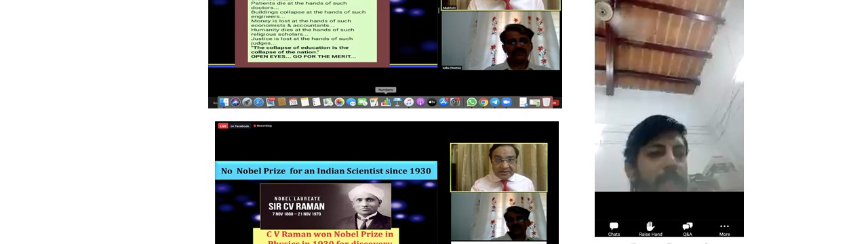Viewport: 868px width, 244px height.
Task: Open the Numbers app in dock
Action: pos(385,102)
